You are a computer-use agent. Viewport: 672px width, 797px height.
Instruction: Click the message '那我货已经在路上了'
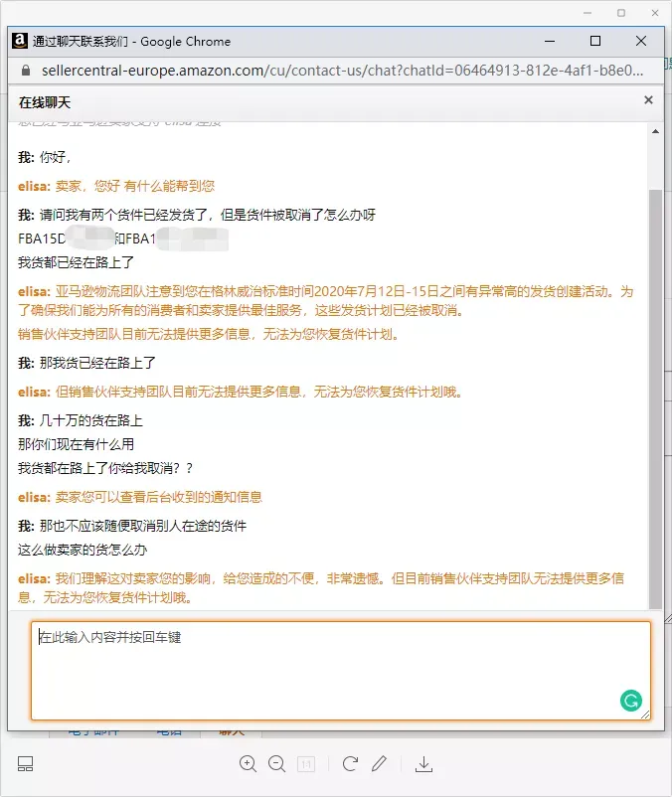pyautogui.click(x=97, y=363)
